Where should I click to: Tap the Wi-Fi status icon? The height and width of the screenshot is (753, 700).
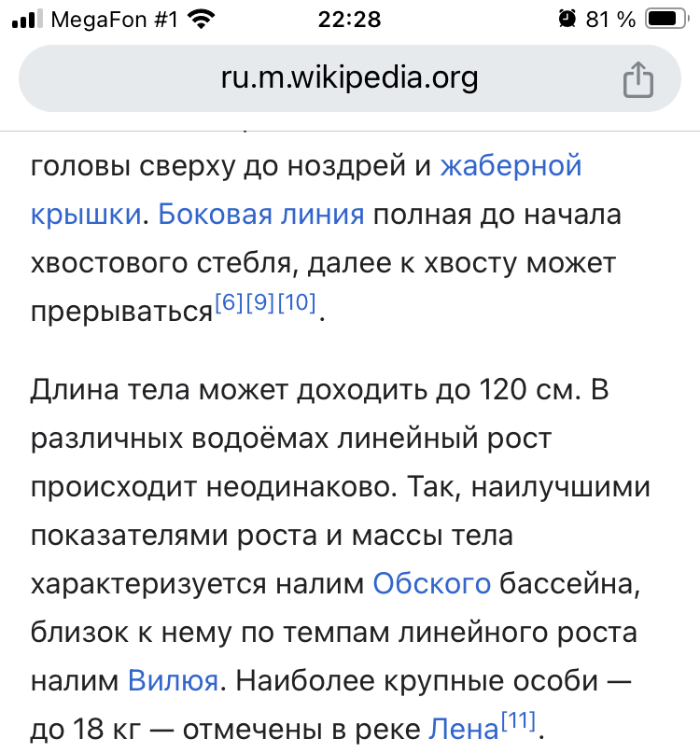click(199, 19)
